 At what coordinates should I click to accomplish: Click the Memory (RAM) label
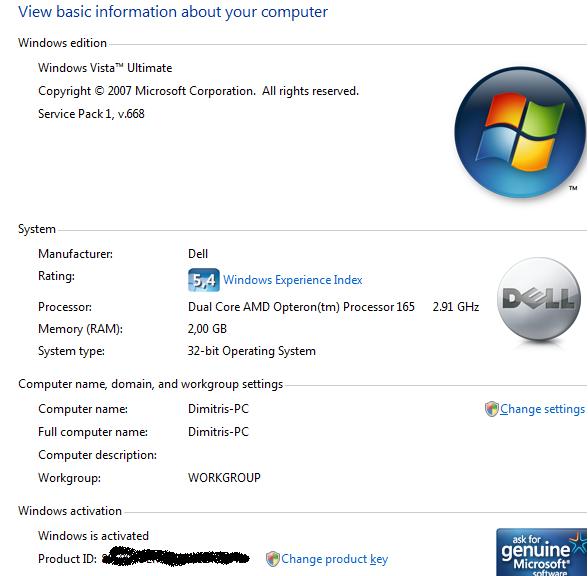[80, 329]
